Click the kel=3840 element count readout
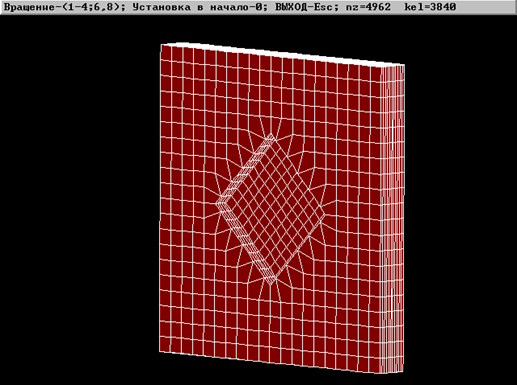The image size is (517, 385). pos(430,7)
